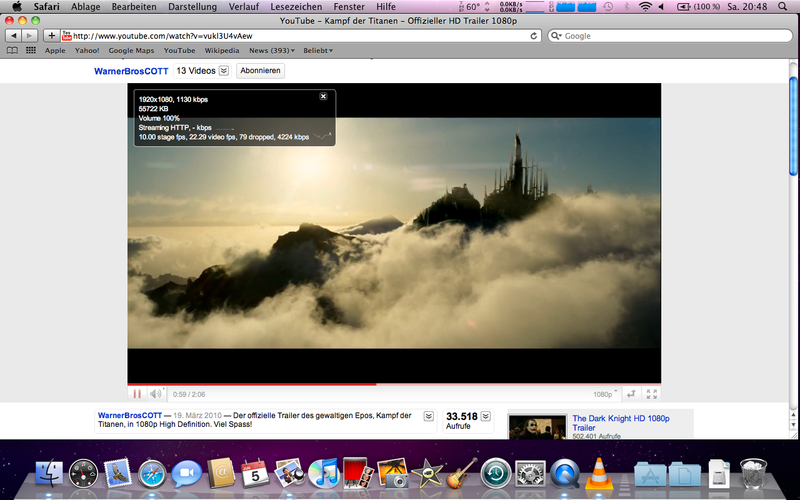Screen dimensions: 800x500
Task: Launch iTunes from the Dock
Action: click(x=323, y=473)
